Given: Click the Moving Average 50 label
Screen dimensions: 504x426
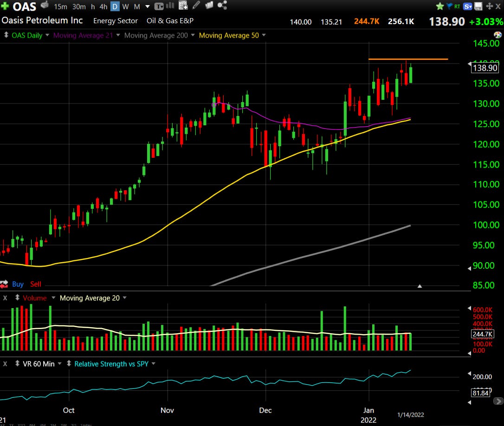Looking at the screenshot, I should click(x=229, y=35).
